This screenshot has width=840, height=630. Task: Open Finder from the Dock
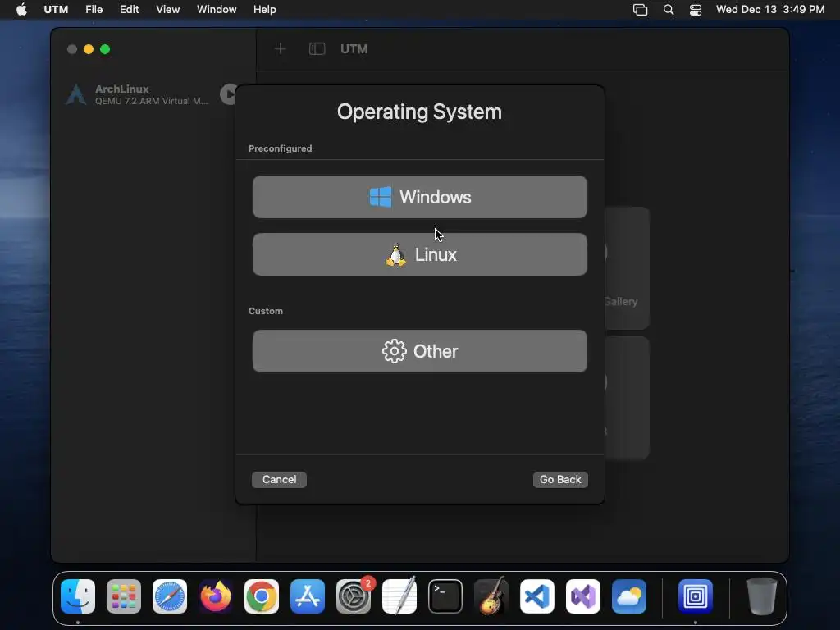[x=78, y=596]
